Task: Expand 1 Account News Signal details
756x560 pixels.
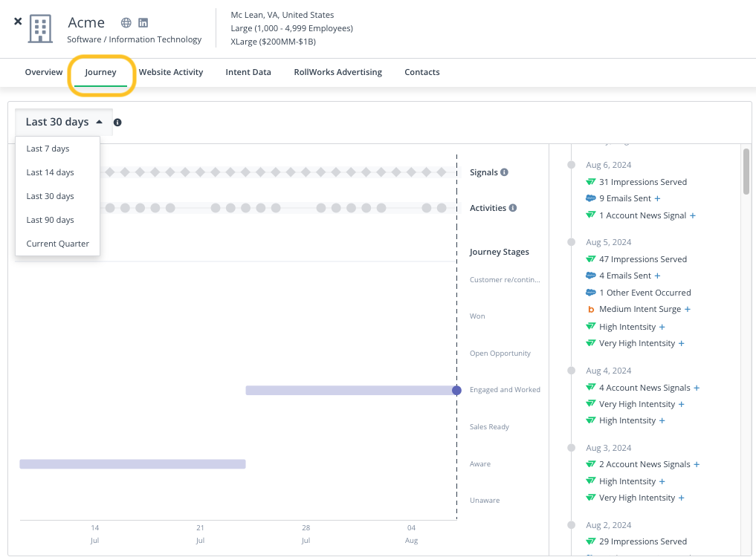Action: 693,215
